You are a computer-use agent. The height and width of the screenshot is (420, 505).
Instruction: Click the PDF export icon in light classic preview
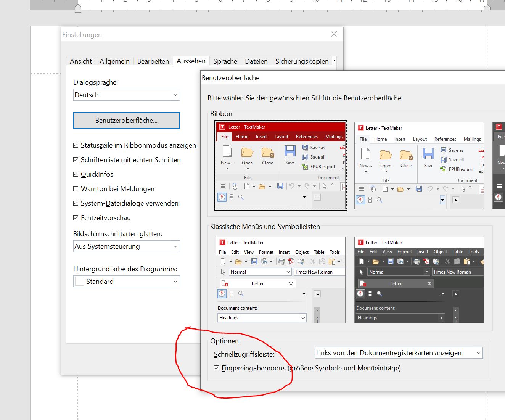291,261
